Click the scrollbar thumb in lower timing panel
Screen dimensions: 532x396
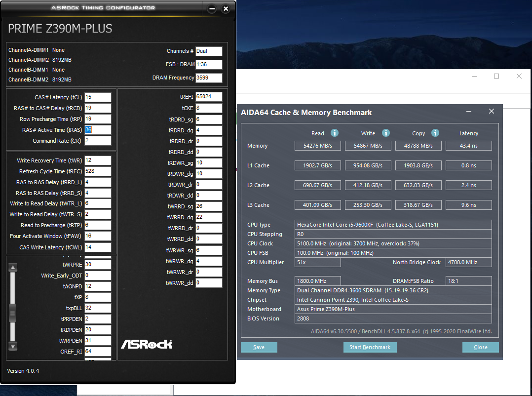pyautogui.click(x=13, y=313)
